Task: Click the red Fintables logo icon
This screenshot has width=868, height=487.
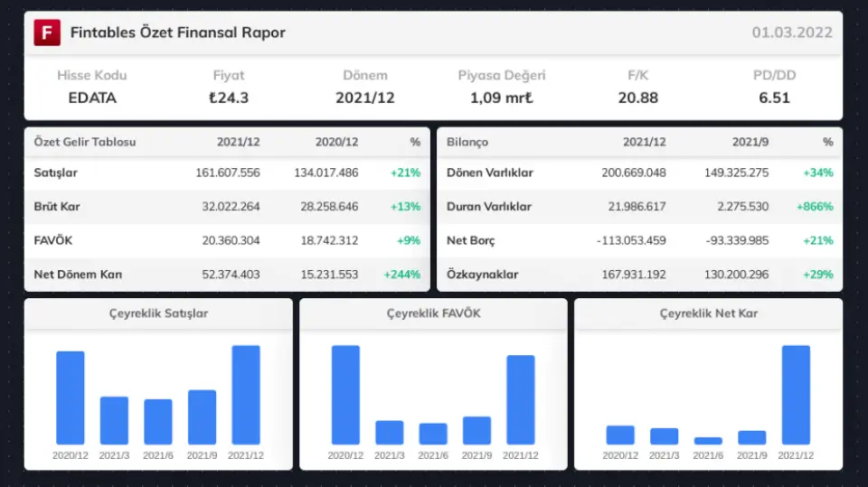Action: coord(46,33)
